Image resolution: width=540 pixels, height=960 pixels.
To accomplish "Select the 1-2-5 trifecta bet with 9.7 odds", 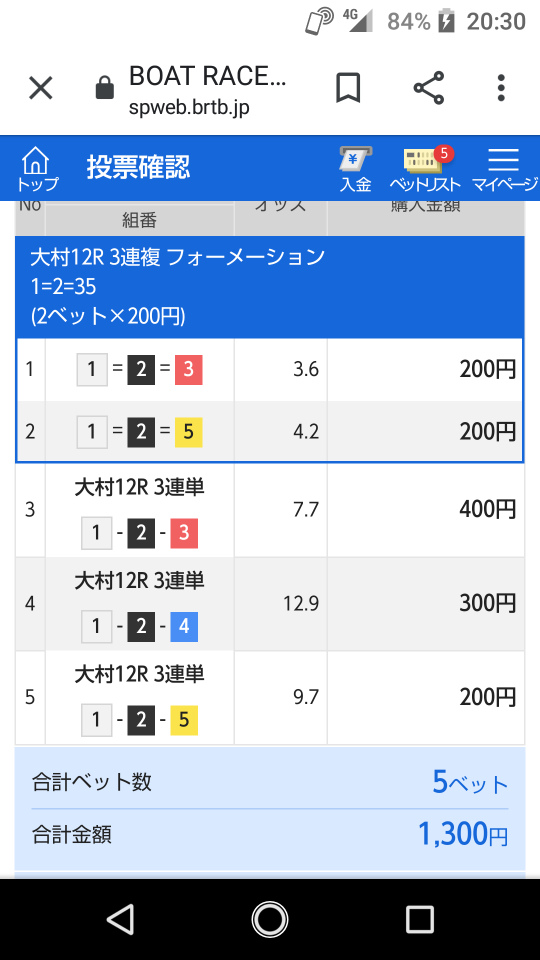I will coord(270,697).
